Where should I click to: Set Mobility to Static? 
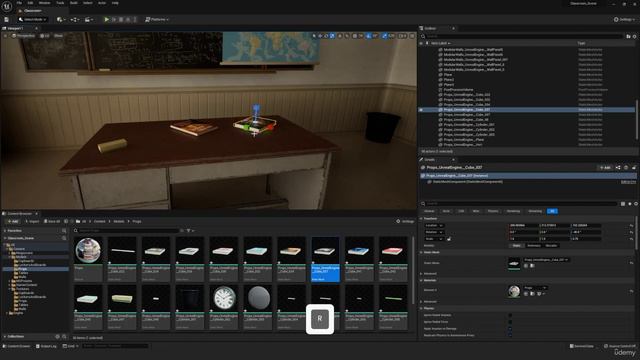tap(516, 245)
